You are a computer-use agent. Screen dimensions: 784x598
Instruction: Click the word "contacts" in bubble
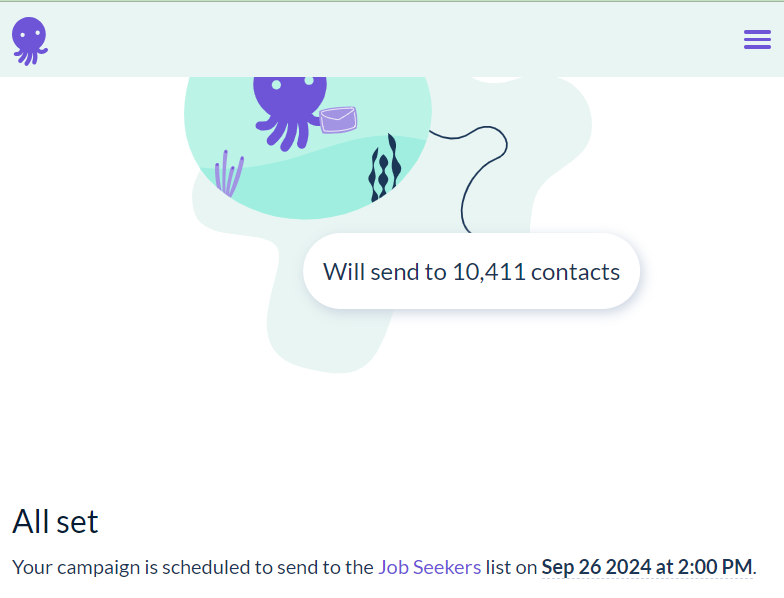(576, 272)
